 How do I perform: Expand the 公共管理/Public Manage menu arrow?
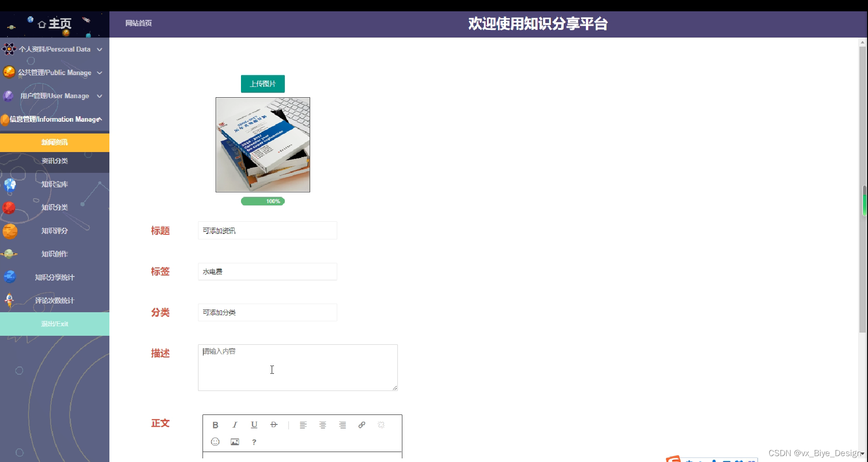99,73
